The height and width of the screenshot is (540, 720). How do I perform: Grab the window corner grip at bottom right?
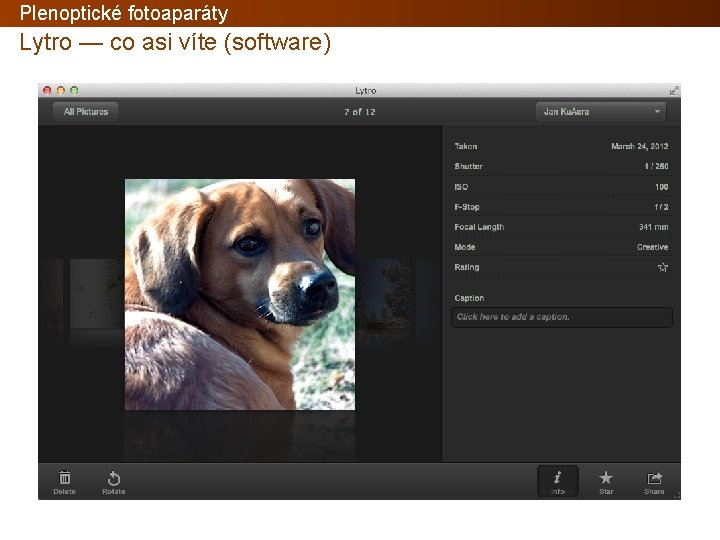click(677, 496)
